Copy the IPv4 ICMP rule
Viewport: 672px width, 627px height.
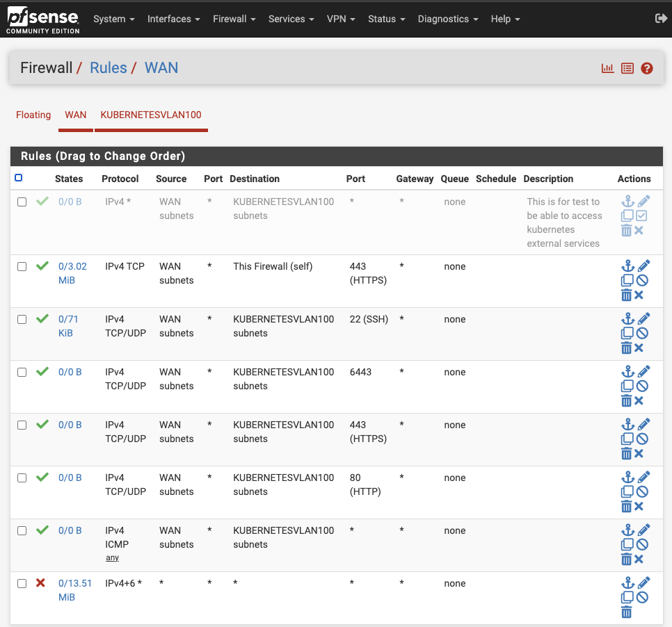pos(627,545)
